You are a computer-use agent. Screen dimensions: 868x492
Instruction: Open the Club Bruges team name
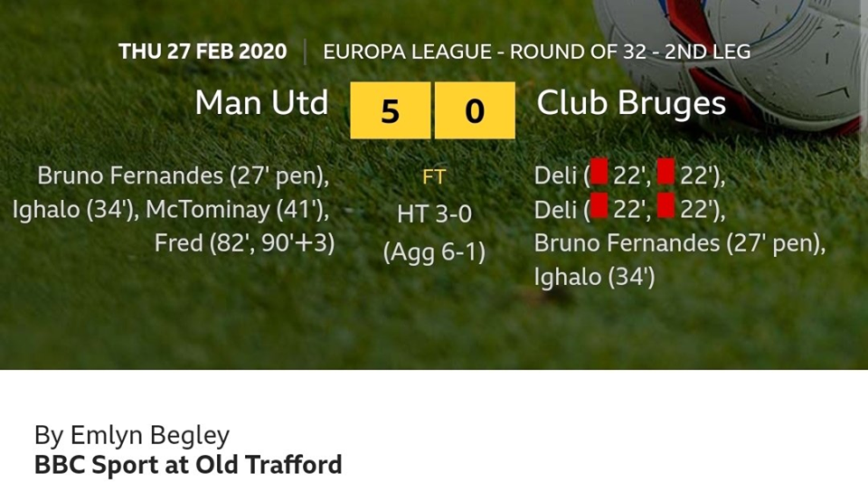(x=631, y=104)
